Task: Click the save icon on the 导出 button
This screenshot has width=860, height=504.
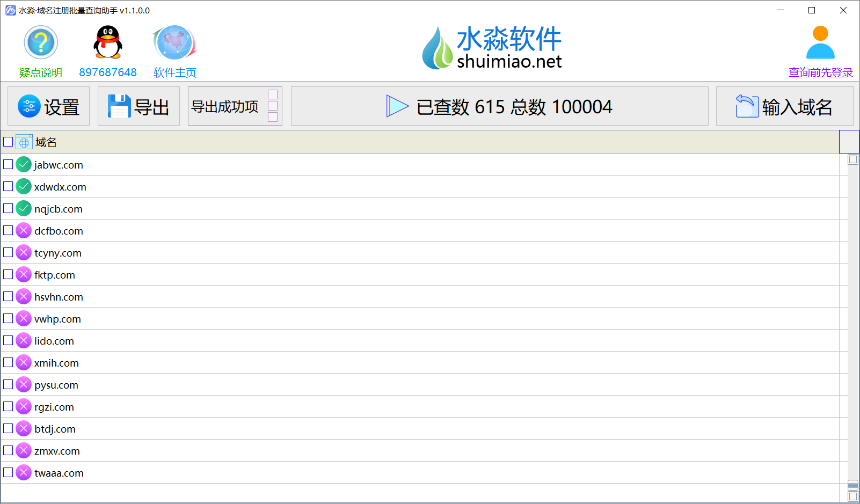Action: [119, 106]
